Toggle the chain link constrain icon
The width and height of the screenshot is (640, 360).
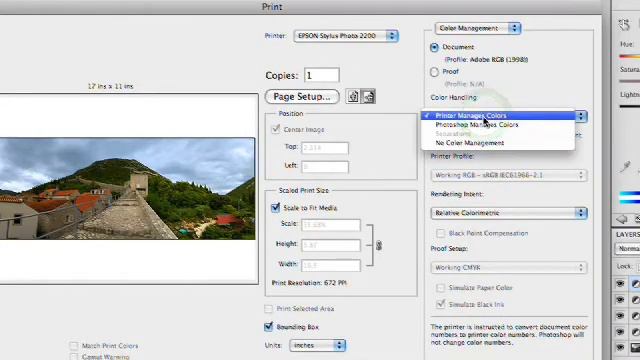[379, 245]
